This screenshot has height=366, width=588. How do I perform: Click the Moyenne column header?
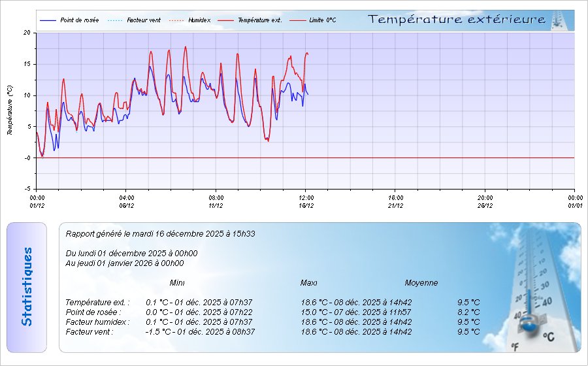(x=421, y=283)
